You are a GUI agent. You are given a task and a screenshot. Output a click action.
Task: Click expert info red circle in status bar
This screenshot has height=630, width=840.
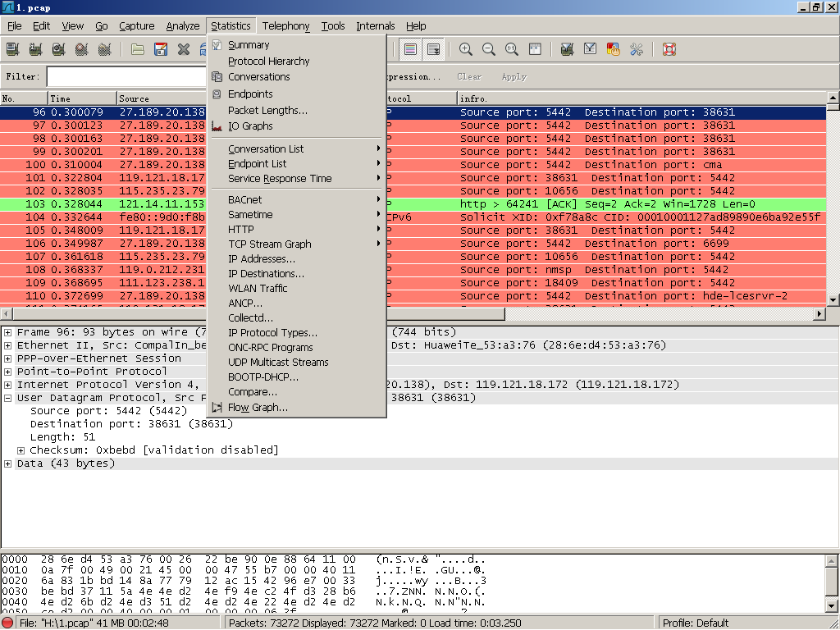click(8, 623)
